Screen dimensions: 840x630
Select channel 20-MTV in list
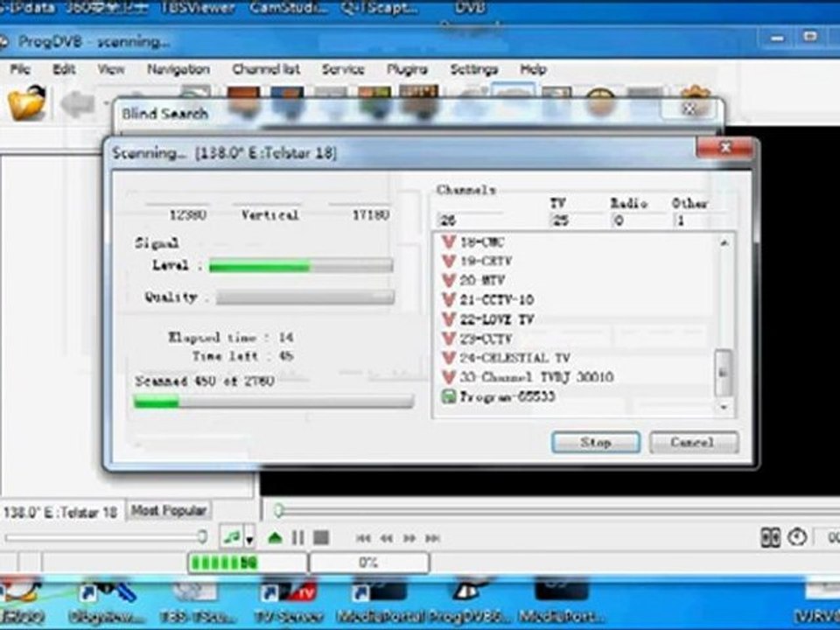482,280
